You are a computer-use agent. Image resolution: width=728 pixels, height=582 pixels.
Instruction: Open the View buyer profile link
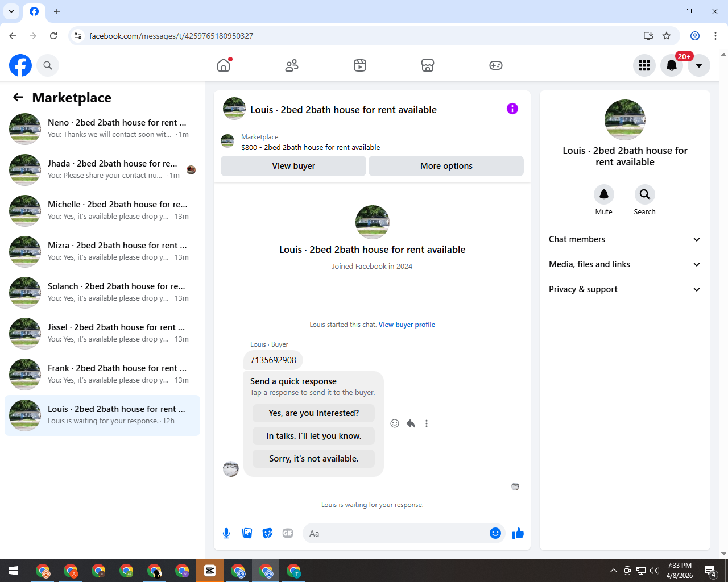tap(407, 325)
